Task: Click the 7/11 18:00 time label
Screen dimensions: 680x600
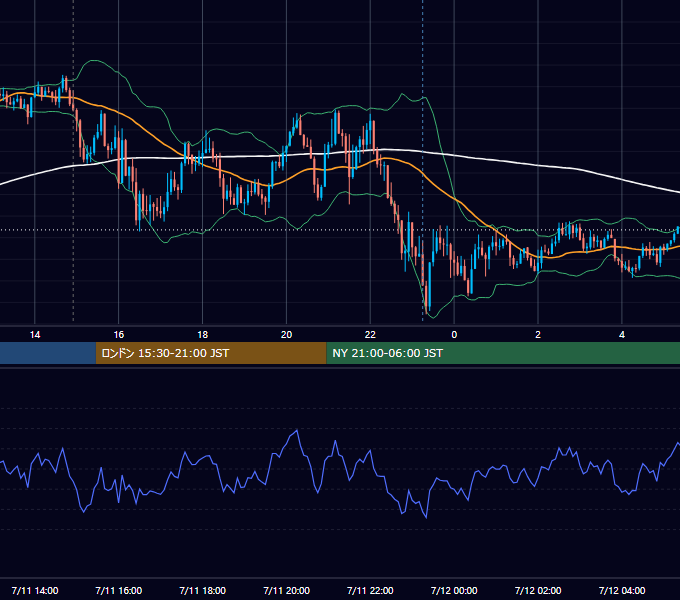Action: click(x=203, y=590)
